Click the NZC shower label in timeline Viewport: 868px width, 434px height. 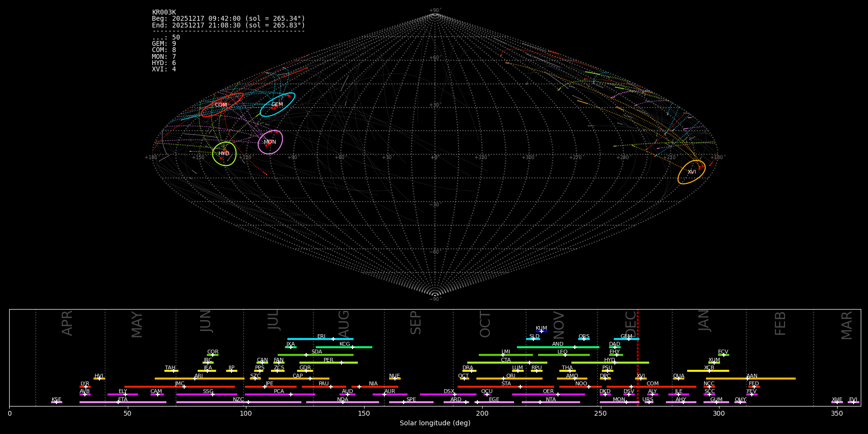click(239, 400)
